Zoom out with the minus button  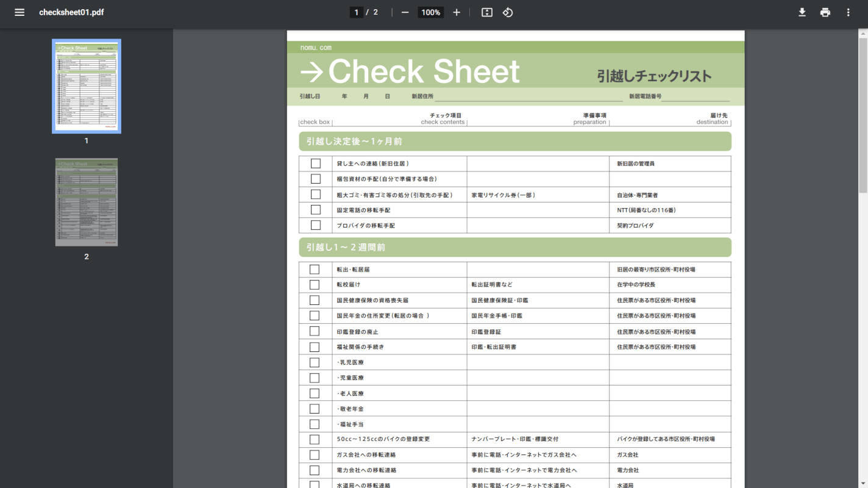pos(405,12)
